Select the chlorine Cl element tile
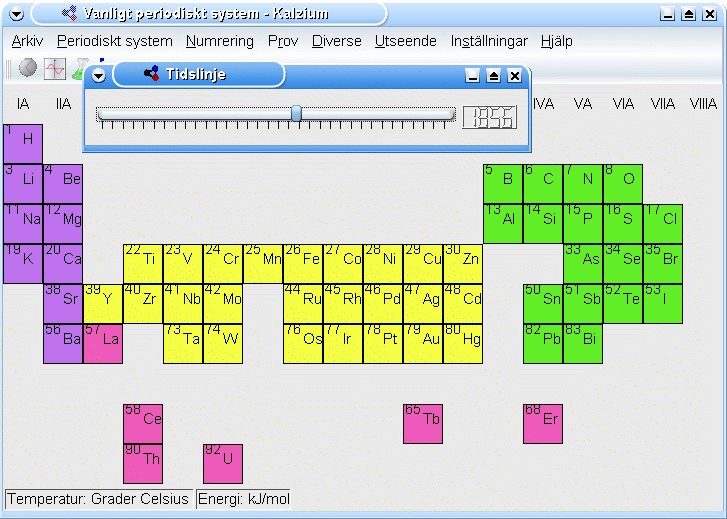This screenshot has height=519, width=727. [663, 224]
